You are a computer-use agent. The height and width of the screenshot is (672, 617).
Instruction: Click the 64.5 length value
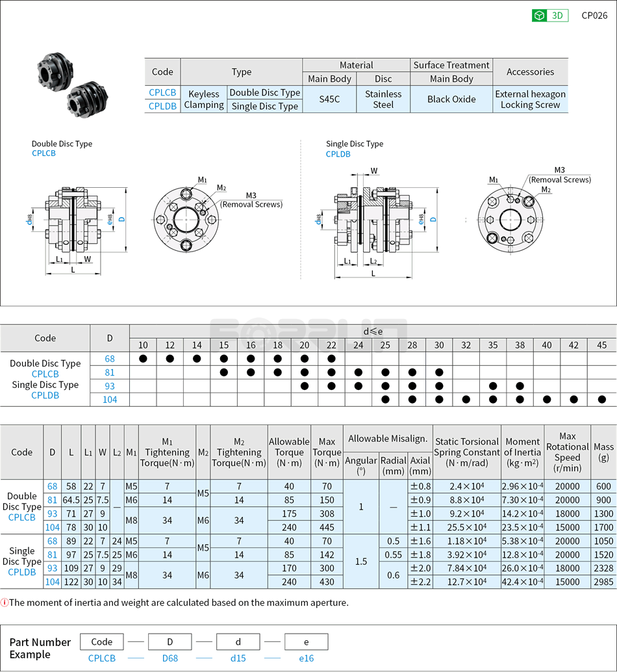pos(71,500)
